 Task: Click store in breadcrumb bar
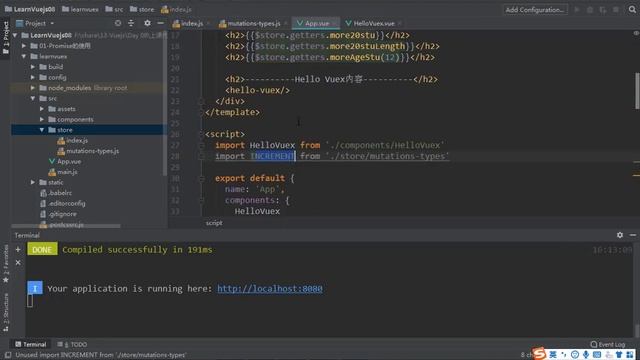point(142,9)
